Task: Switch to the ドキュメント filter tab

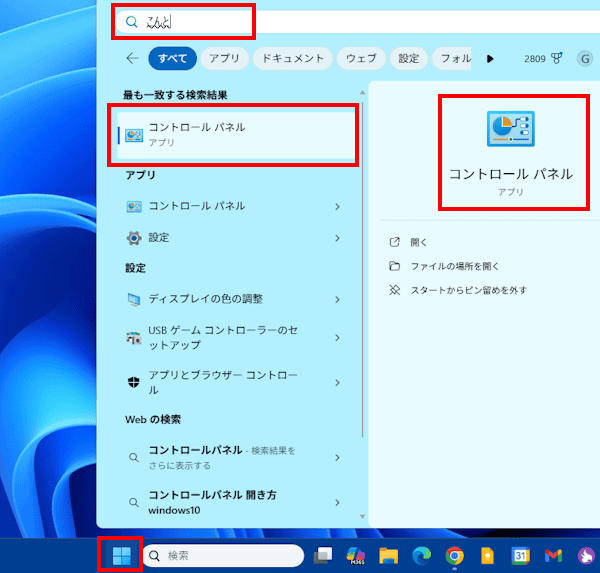Action: [x=293, y=59]
